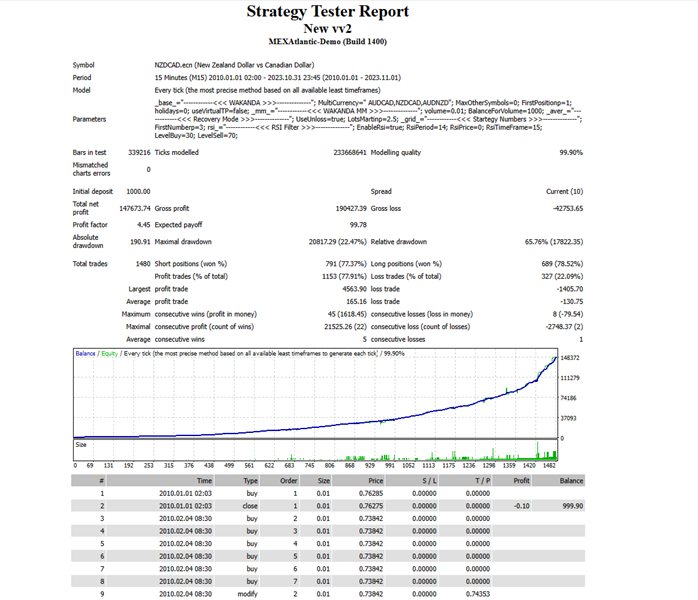Image resolution: width=698 pixels, height=600 pixels.
Task: Click the "close" type in row 2
Action: pyautogui.click(x=250, y=506)
